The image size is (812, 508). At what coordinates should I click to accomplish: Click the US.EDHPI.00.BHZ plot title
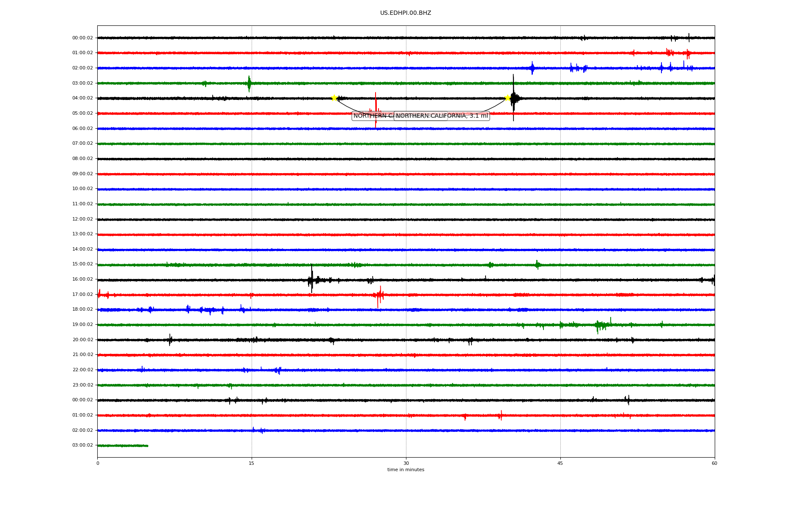[406, 13]
